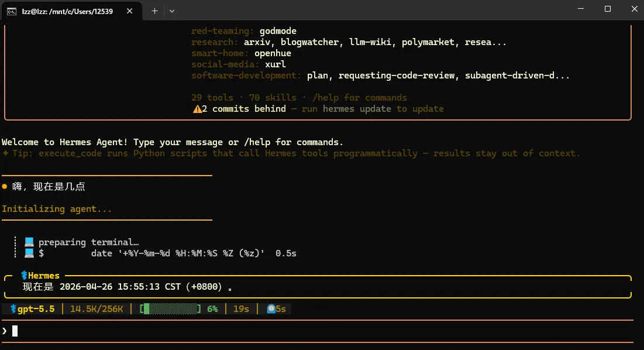
Task: Click the laptop icon beside 'preparing terminal'
Action: (29, 242)
